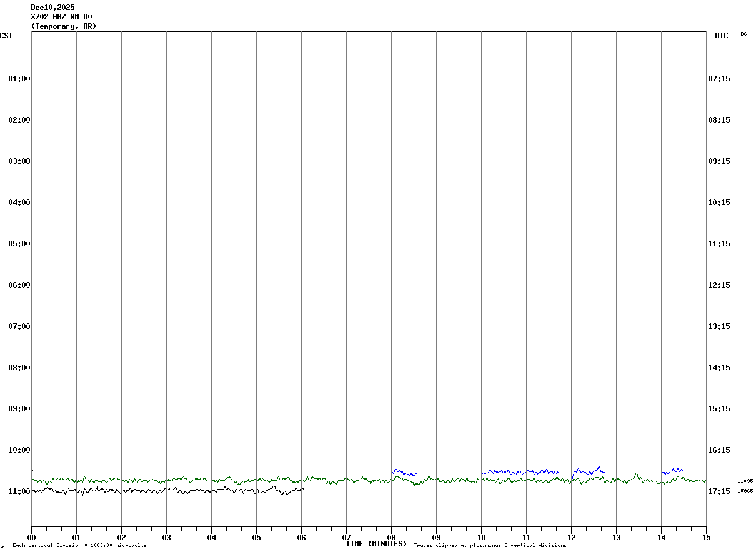The width and height of the screenshot is (756, 554).
Task: Select the 09:00 CST row label
Action: [x=19, y=409]
